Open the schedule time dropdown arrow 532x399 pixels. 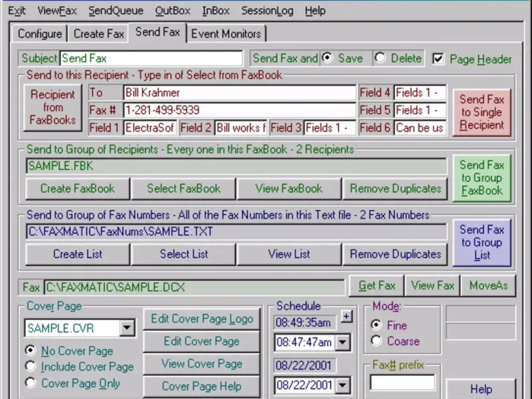pos(342,342)
